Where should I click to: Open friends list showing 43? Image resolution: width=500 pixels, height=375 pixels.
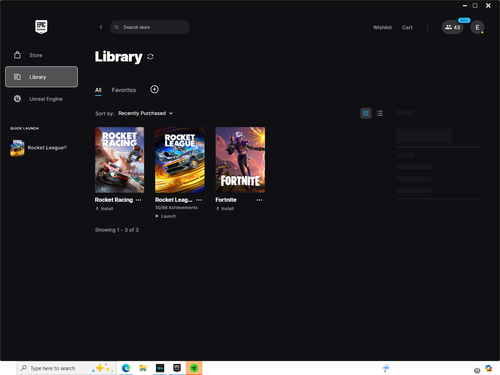click(452, 27)
